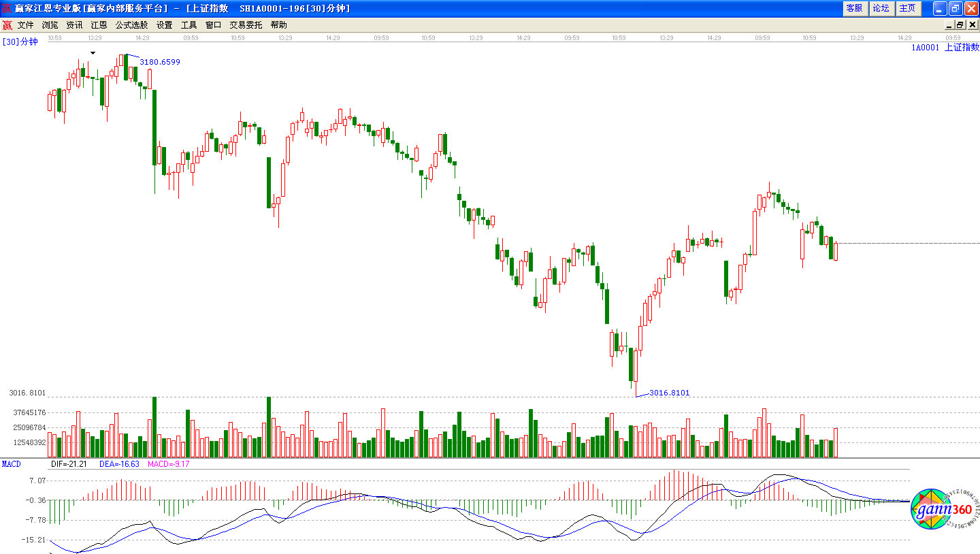Click the 3016.8101 axis label at left
The width and height of the screenshot is (980, 554).
27,393
